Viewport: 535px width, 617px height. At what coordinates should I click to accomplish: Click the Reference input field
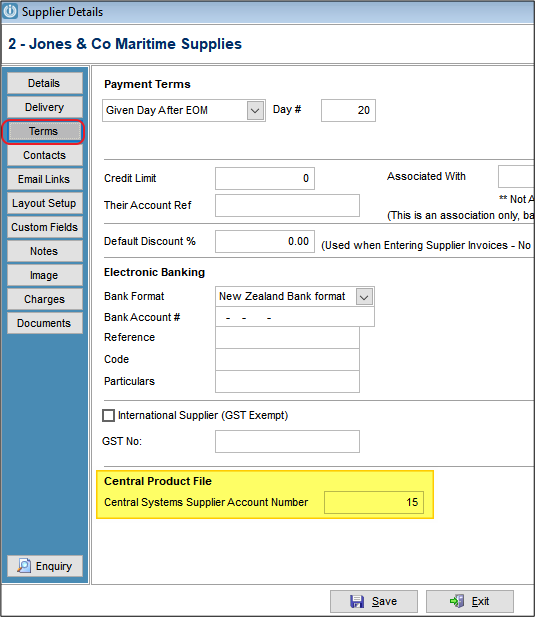(x=287, y=338)
